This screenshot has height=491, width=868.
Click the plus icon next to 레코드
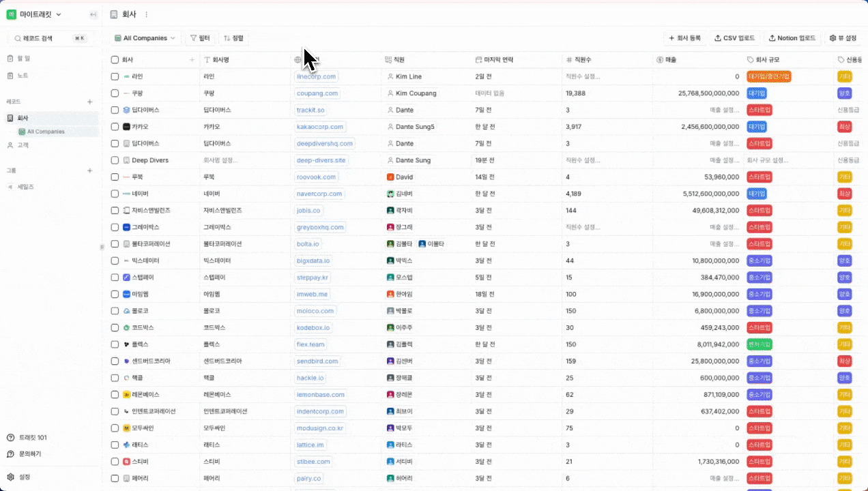[x=89, y=102]
